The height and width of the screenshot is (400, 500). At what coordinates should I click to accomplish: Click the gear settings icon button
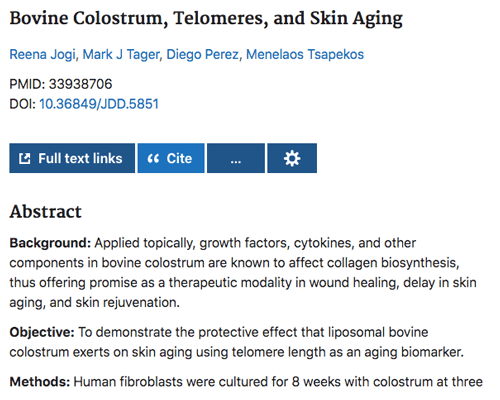[x=292, y=158]
